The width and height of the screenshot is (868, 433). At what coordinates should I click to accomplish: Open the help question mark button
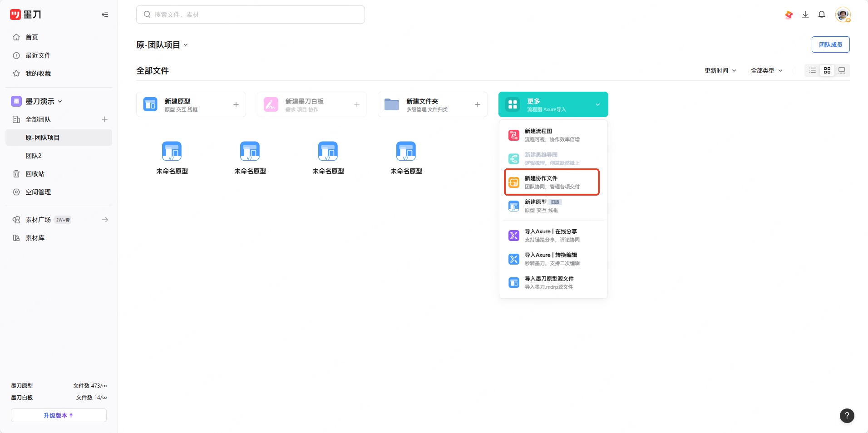click(x=847, y=415)
